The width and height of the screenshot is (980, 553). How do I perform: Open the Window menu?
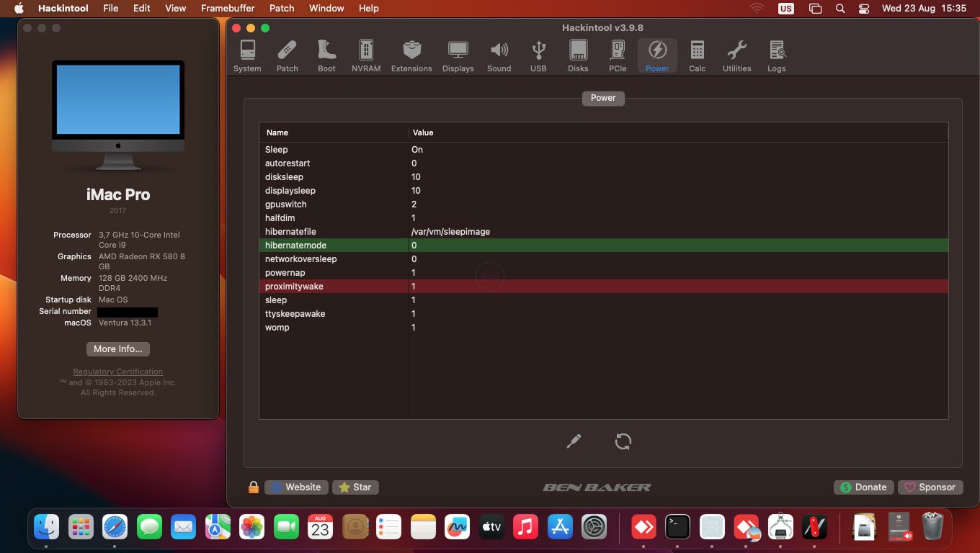[x=326, y=8]
